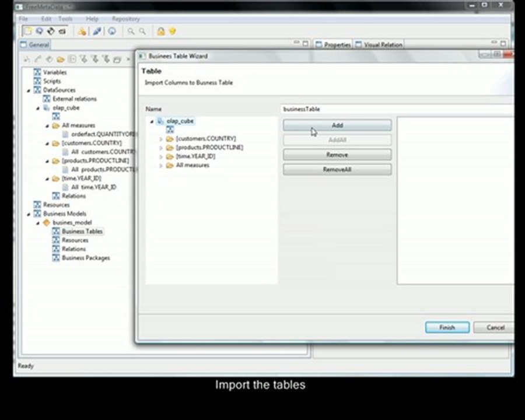Expand [customers.COUNTRY] in the wizard tree
The height and width of the screenshot is (420, 525).
[x=161, y=139]
